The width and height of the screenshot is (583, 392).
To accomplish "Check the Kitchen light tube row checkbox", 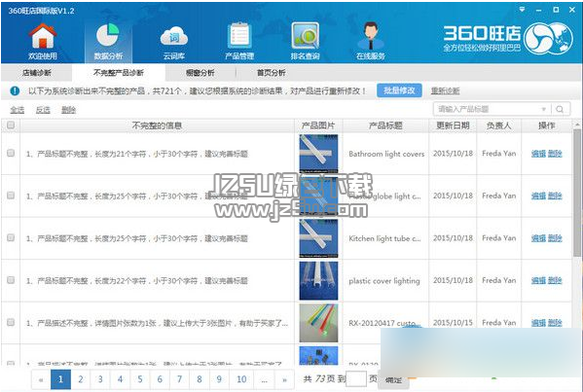I will [x=11, y=237].
